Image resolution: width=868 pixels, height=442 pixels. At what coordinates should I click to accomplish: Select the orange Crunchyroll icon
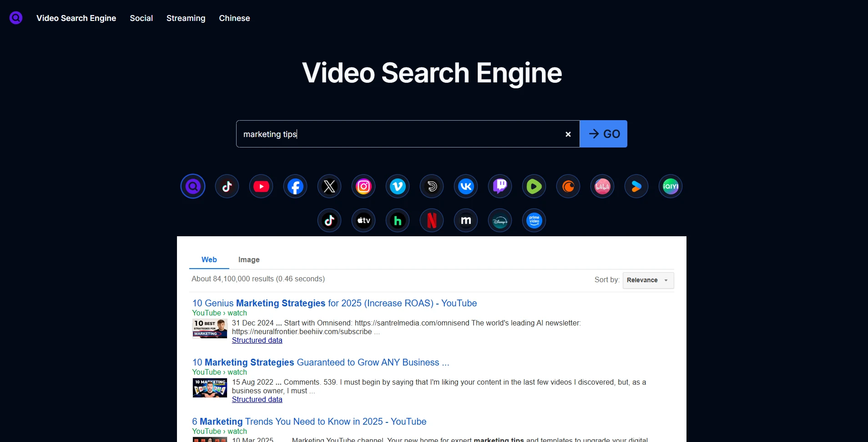568,186
